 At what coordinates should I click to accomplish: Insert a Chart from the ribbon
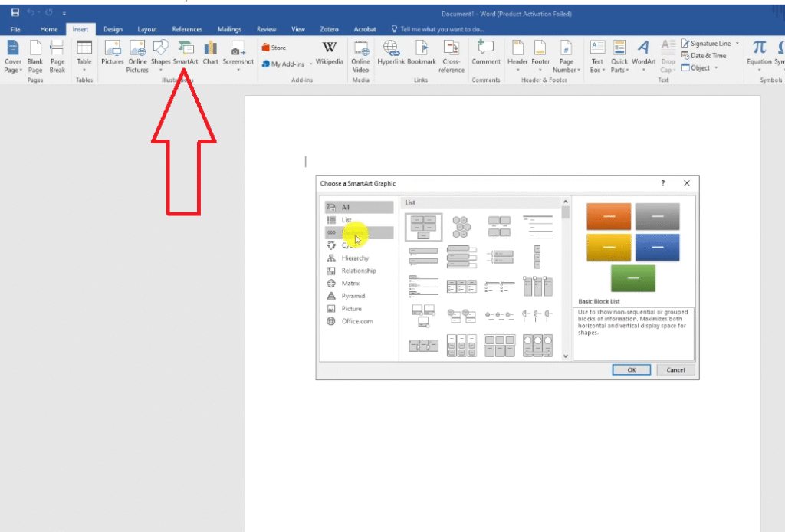tap(210, 52)
